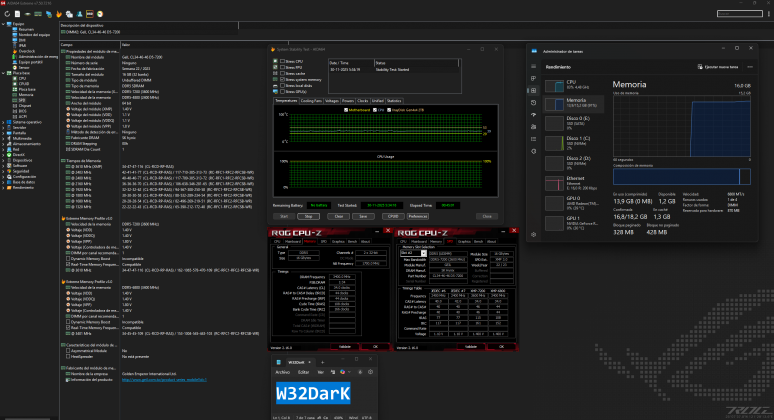Select the Sensor icon in AIDA64 tree
This screenshot has height=420, width=774.
coord(16,66)
